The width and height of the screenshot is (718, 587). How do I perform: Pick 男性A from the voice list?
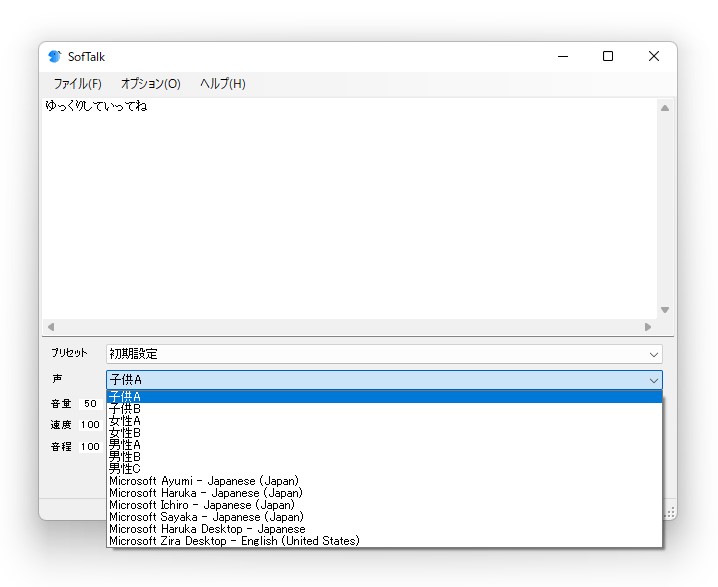[384, 445]
